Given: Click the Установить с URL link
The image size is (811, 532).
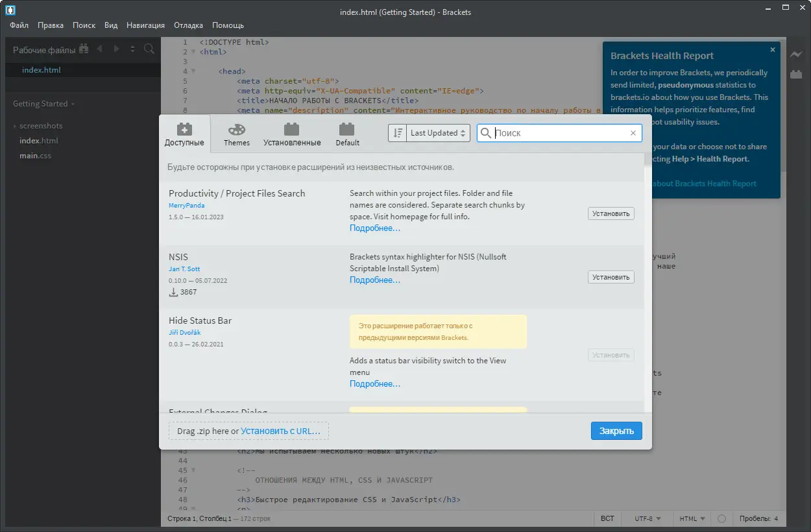Looking at the screenshot, I should point(280,431).
